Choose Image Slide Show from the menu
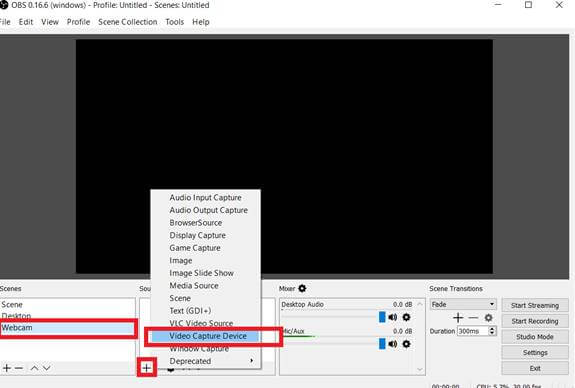Viewport: 575px width, 388px height. point(205,273)
